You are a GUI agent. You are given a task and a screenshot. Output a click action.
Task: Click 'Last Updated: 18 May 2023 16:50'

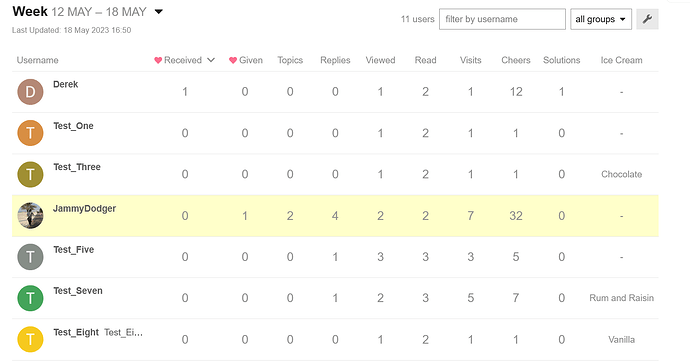[71, 30]
